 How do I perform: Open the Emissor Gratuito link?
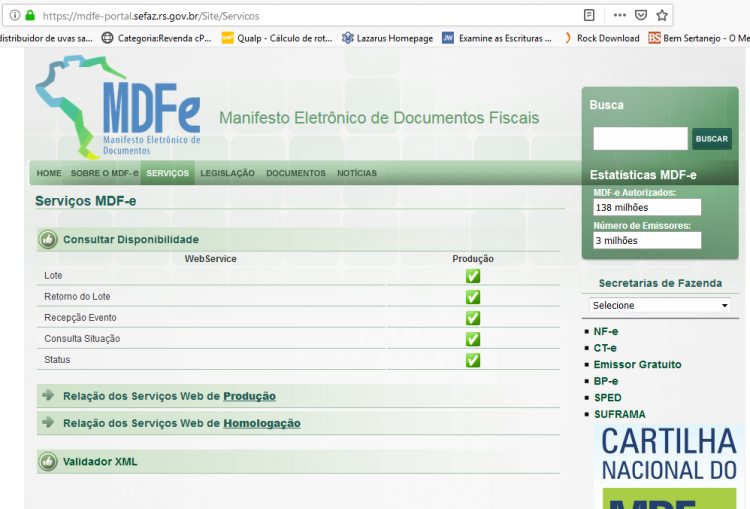point(638,365)
